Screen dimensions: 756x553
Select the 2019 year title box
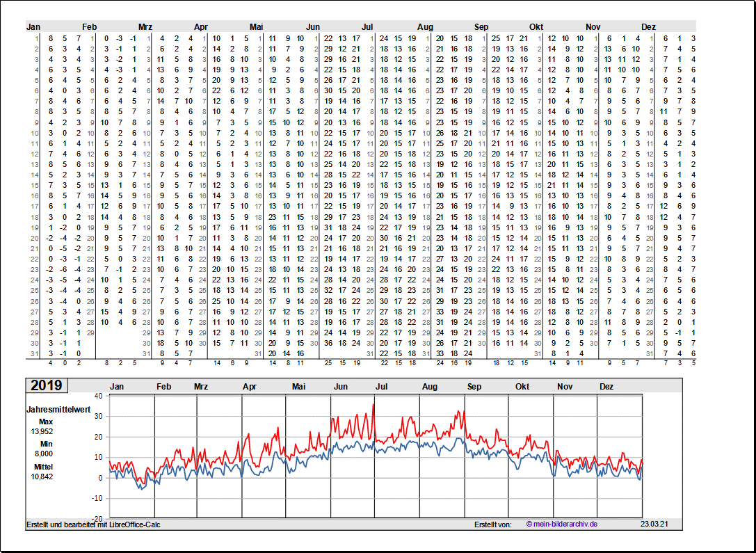click(x=46, y=386)
